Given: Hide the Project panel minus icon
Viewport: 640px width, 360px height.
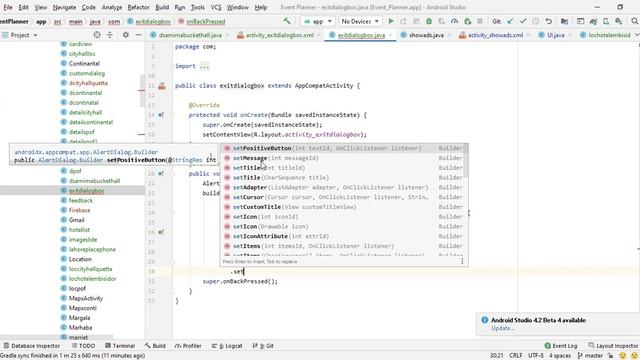Looking at the screenshot, I should tap(138, 35).
